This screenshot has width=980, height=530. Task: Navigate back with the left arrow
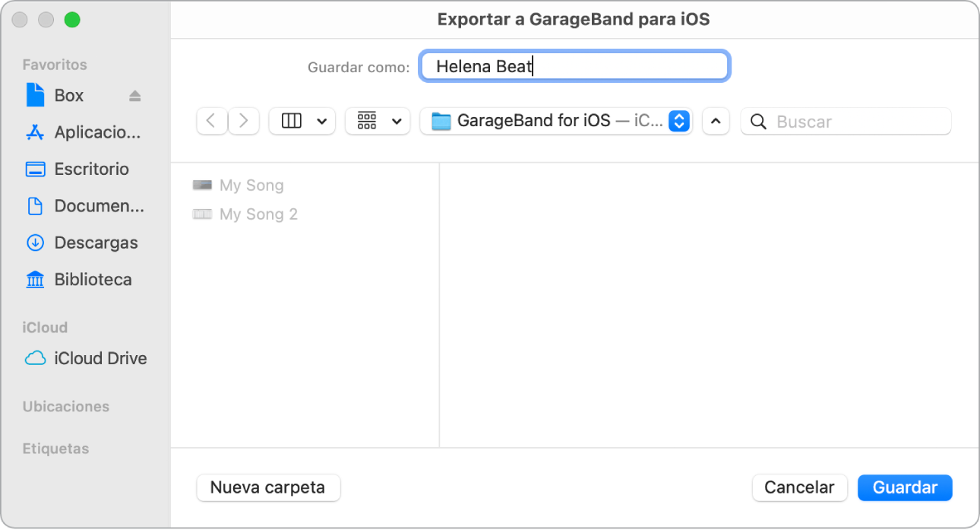[212, 121]
